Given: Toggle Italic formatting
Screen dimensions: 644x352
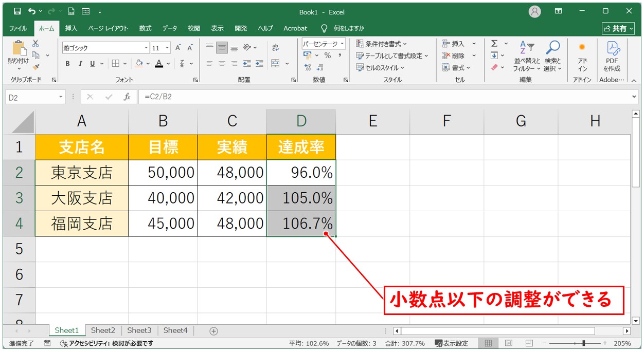Looking at the screenshot, I should tap(80, 64).
